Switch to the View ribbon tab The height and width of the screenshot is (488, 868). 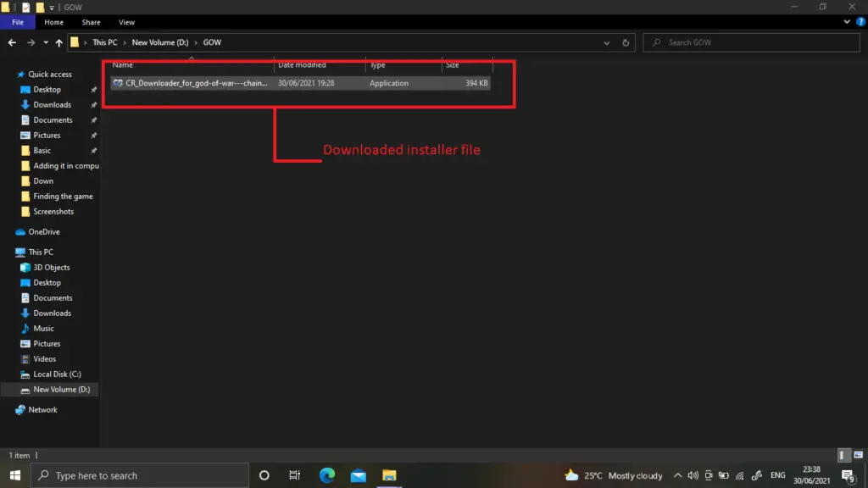(x=126, y=22)
